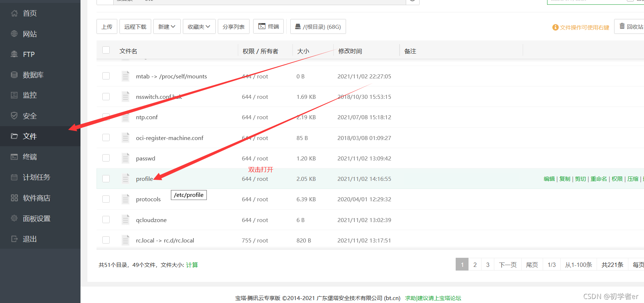Screen dimensions: 644x303
Task: Sort by the 大小 column header
Action: point(303,51)
